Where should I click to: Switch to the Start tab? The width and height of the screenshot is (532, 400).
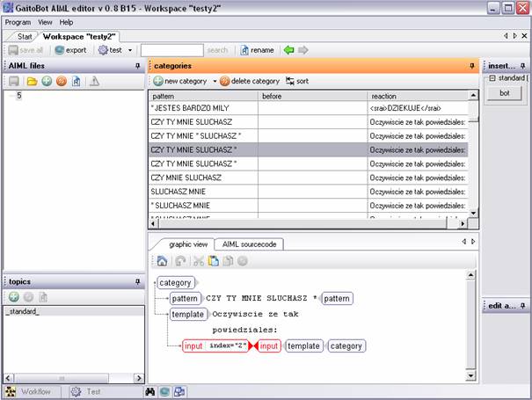click(25, 36)
